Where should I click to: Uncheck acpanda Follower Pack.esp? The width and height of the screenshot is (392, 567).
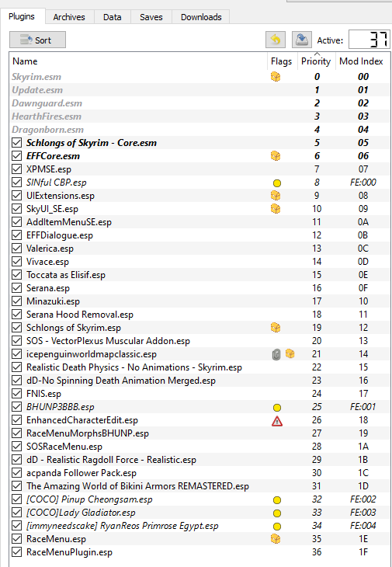click(x=16, y=473)
